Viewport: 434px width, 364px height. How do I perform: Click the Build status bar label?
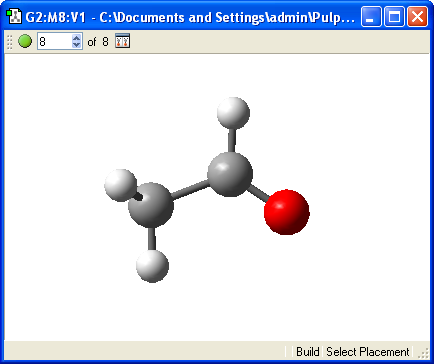pos(308,352)
